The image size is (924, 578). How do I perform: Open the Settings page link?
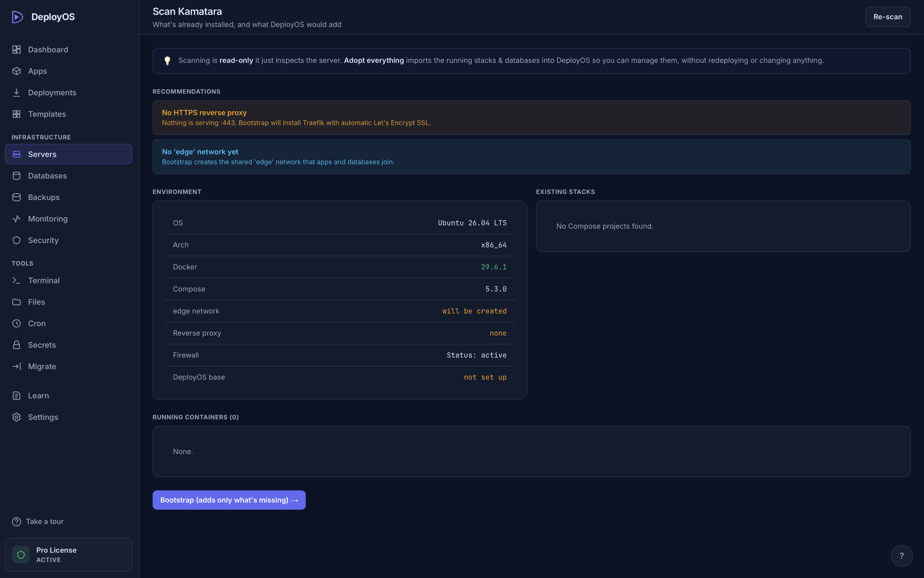click(68, 417)
